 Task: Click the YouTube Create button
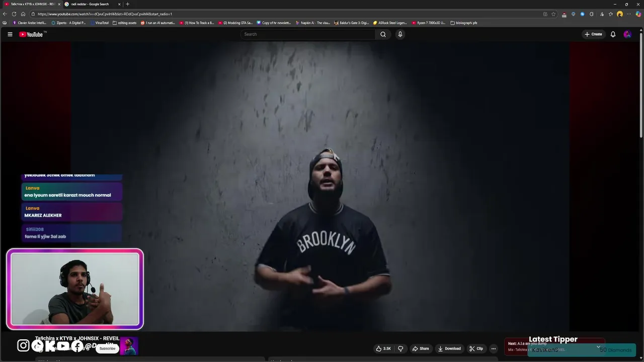tap(593, 34)
